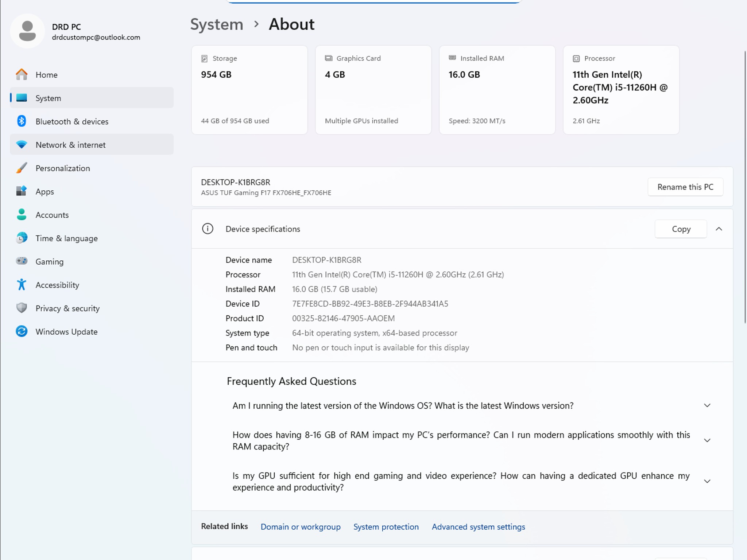Expand the GPU sufficient for gaming FAQ
747x560 pixels.
point(707,481)
